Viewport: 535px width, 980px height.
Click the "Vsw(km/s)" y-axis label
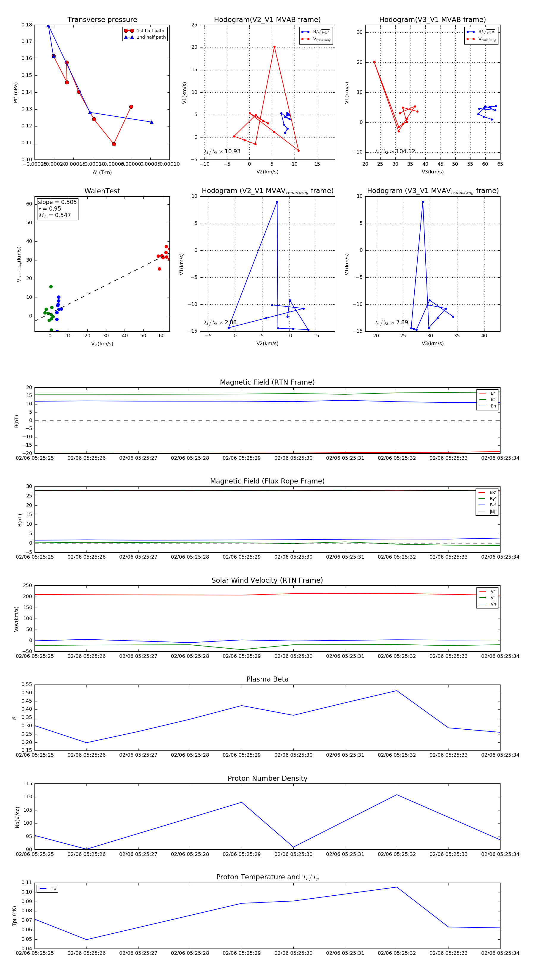(16, 619)
